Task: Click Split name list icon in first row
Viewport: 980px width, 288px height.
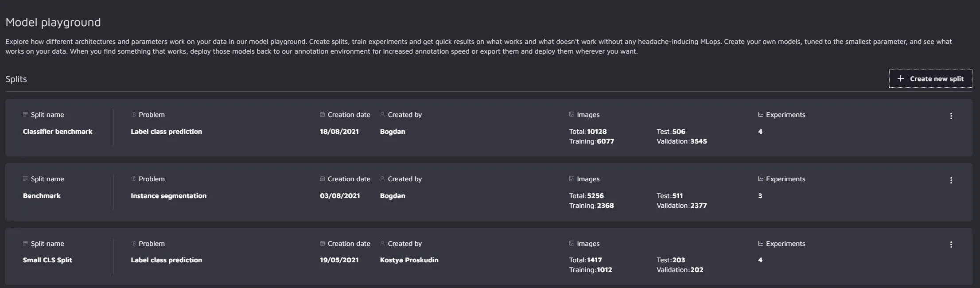Action: (x=25, y=115)
